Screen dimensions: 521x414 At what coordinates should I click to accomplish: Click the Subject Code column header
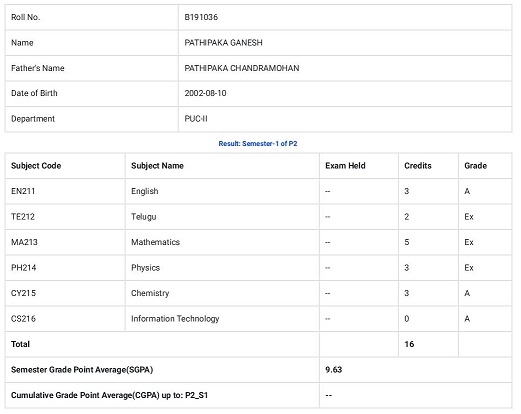[x=36, y=166]
